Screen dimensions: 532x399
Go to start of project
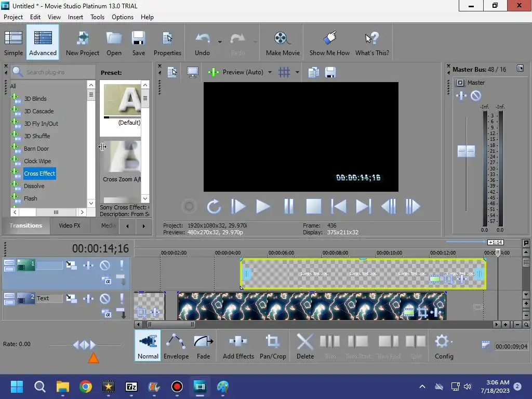click(339, 206)
